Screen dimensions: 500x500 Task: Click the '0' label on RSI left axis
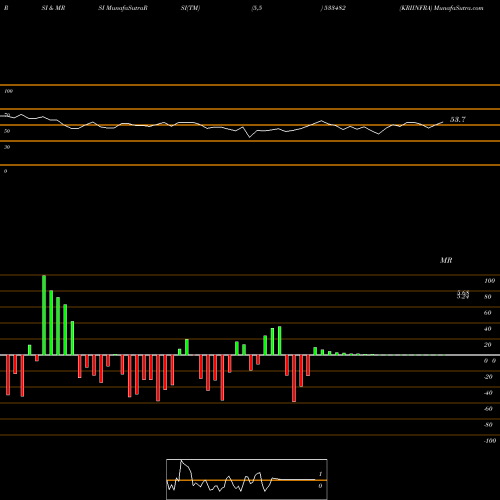5,171
